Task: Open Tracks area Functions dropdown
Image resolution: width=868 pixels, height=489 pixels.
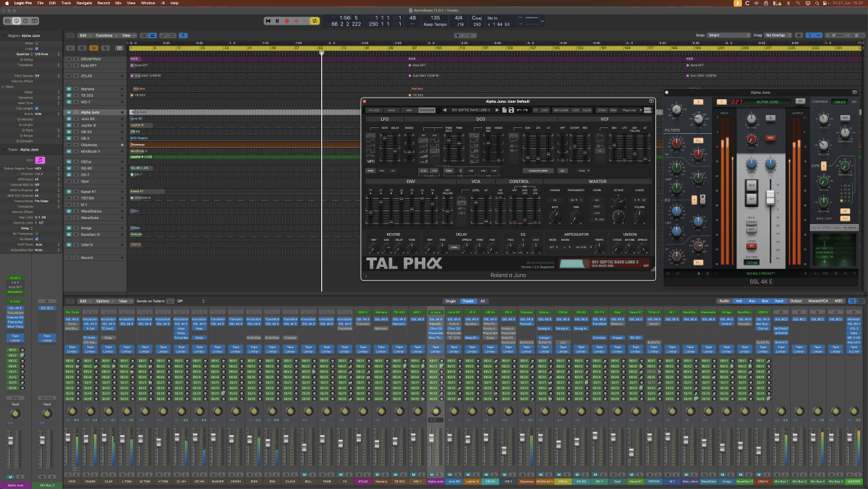Action: [x=106, y=35]
